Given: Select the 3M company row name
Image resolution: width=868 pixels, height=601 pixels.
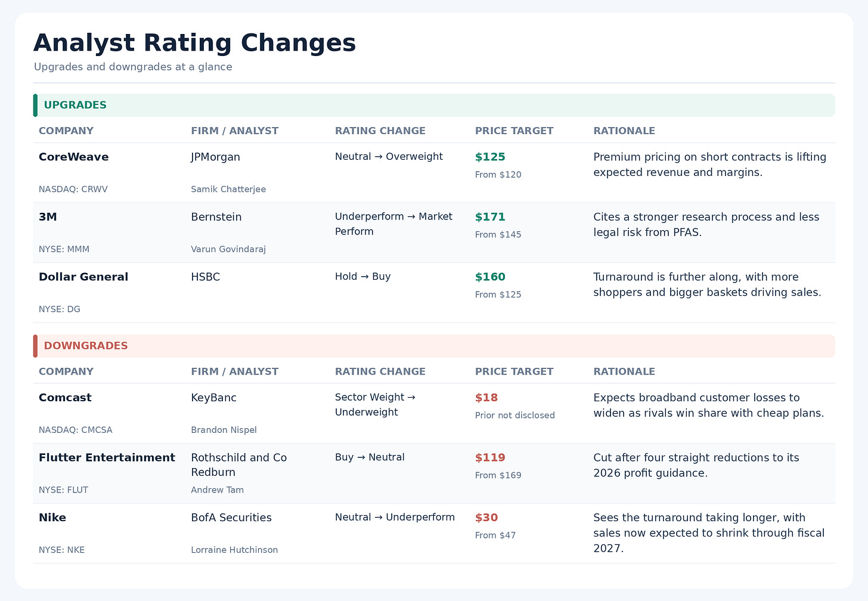Looking at the screenshot, I should (48, 217).
